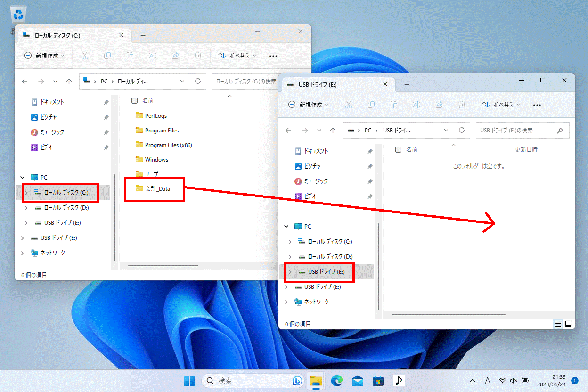This screenshot has width=588, height=392.
Task: Click ローカル ディスク (C:) search field
Action: (245, 82)
